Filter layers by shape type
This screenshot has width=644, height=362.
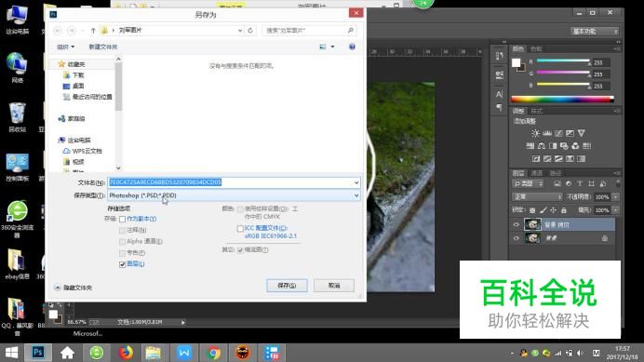point(591,183)
